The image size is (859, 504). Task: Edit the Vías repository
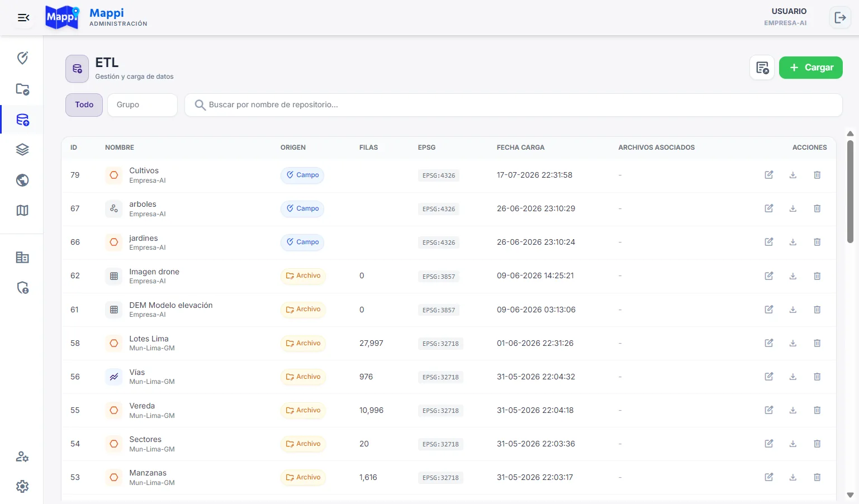pos(769,377)
